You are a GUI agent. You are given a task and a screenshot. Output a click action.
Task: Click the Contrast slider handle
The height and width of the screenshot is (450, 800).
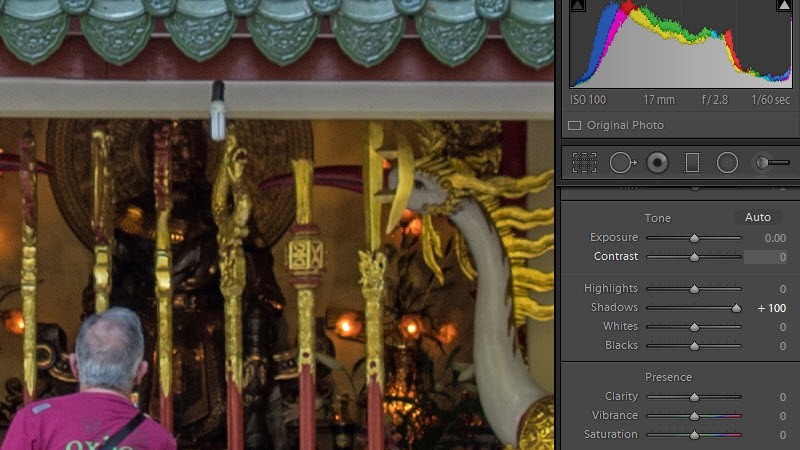(694, 257)
